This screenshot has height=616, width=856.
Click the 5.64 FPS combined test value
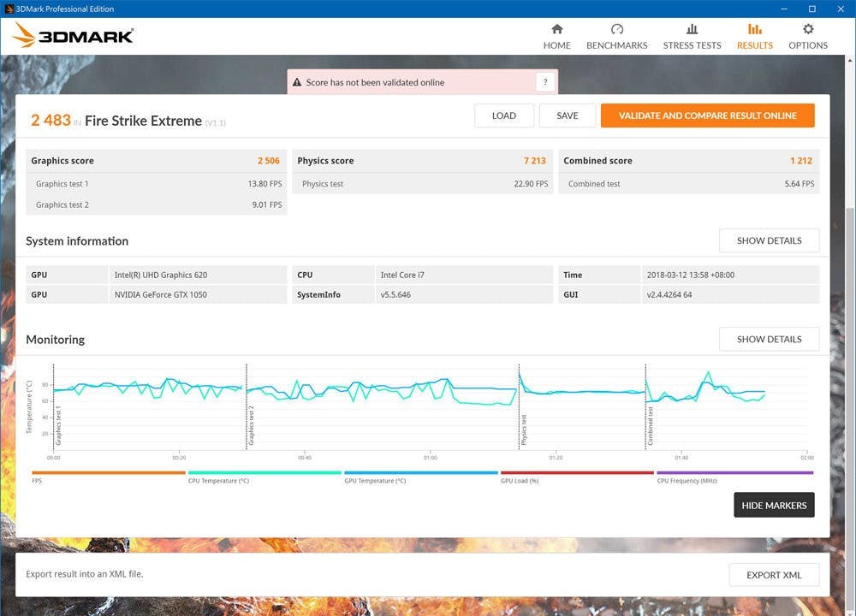[800, 184]
